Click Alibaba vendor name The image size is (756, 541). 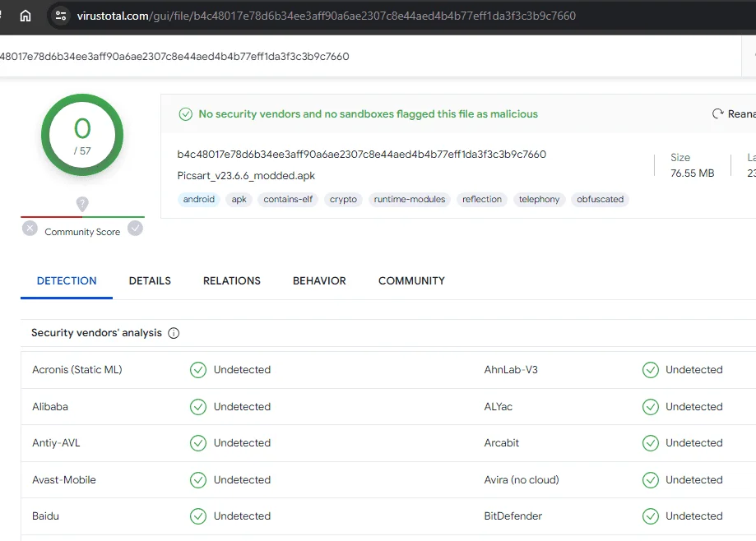[x=50, y=407]
